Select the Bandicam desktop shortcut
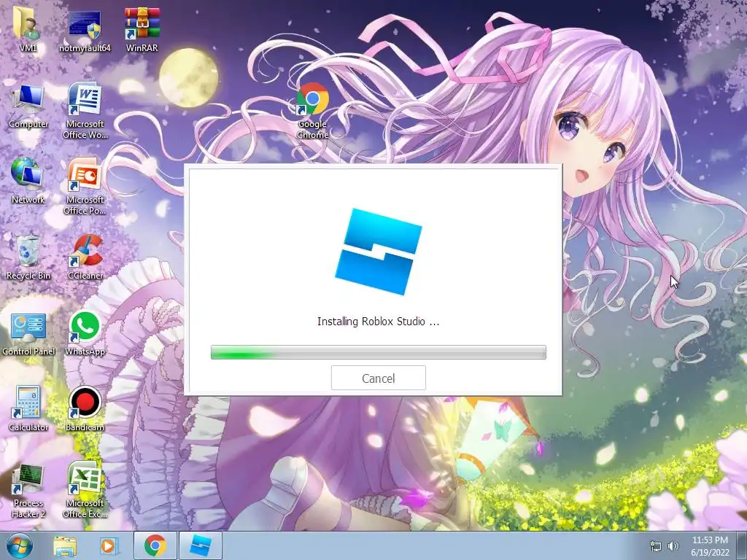Screen dimensions: 747x560 (85, 408)
